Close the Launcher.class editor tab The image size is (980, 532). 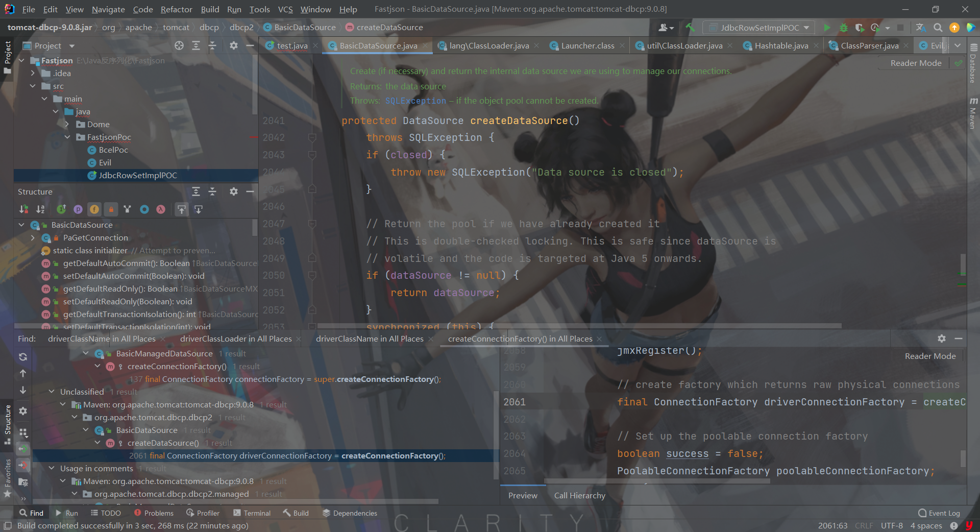click(622, 45)
